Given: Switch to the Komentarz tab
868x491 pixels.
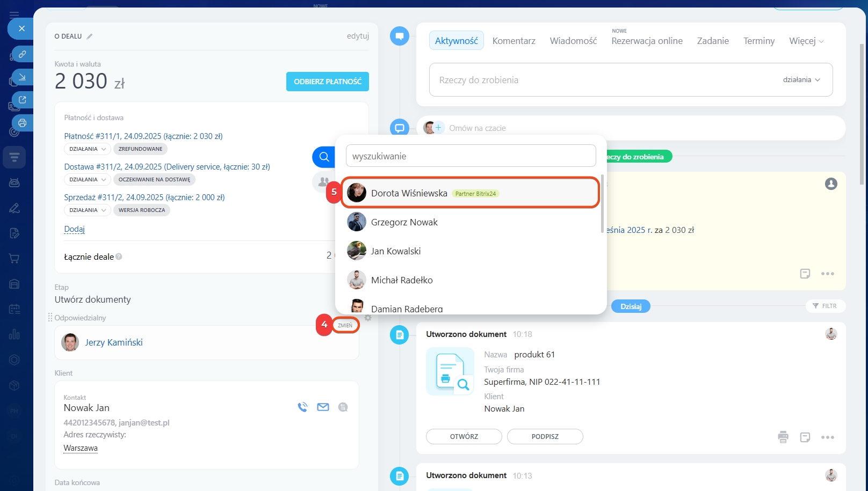Looking at the screenshot, I should (x=513, y=41).
